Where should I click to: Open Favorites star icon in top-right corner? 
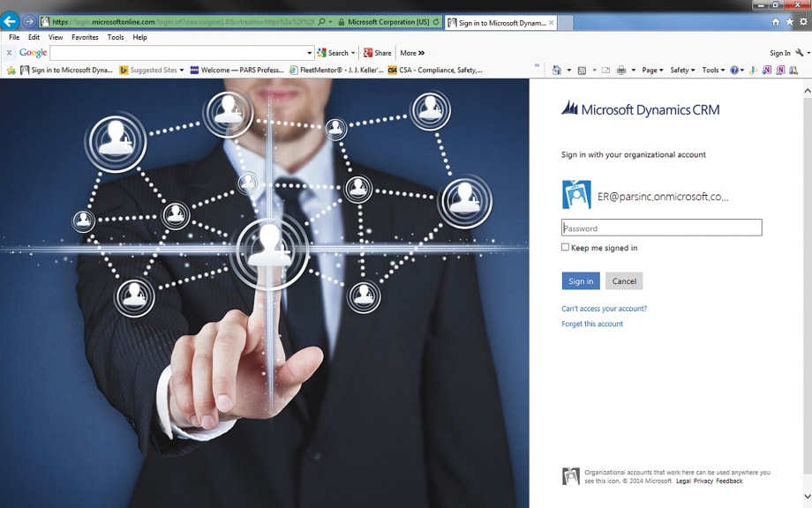789,22
